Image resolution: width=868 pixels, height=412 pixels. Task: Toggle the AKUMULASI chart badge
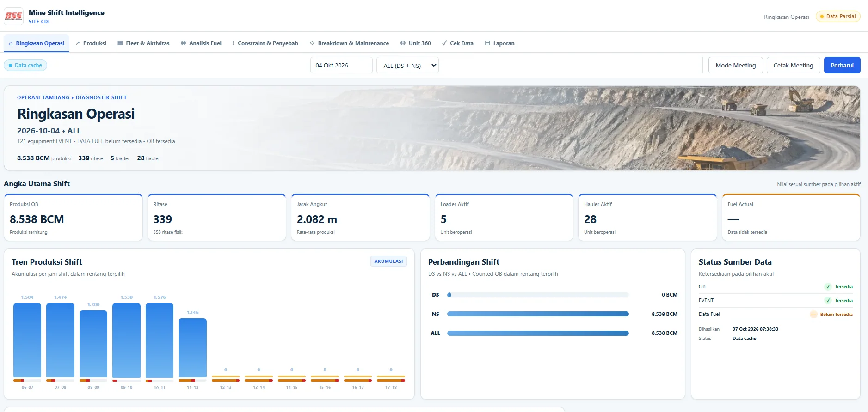388,261
